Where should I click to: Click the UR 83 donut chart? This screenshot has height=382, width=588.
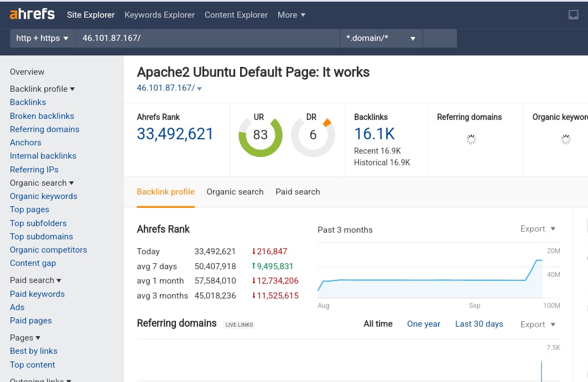tap(260, 135)
